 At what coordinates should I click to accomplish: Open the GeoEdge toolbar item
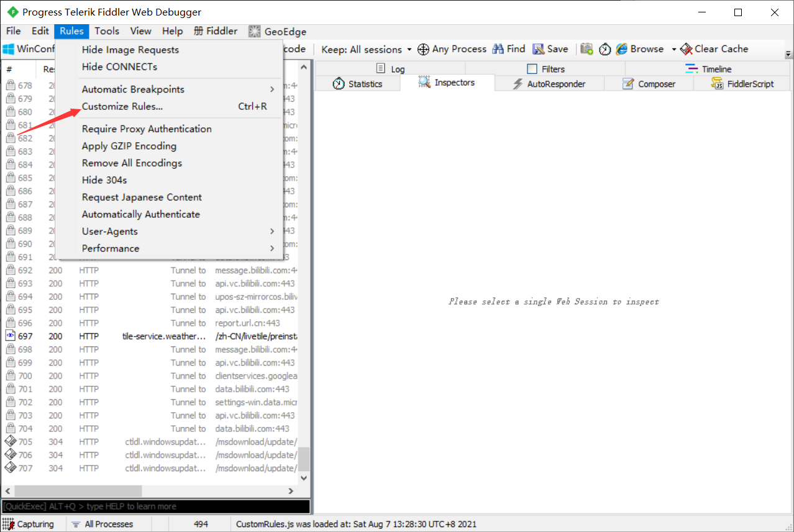[277, 31]
